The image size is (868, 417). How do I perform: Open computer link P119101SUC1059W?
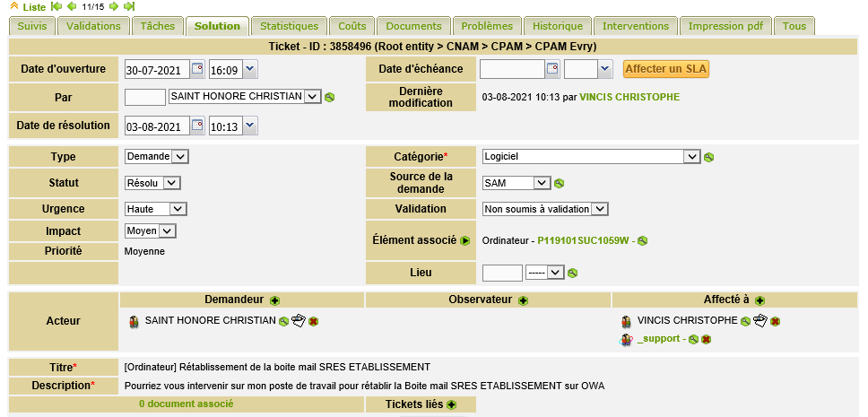[583, 240]
